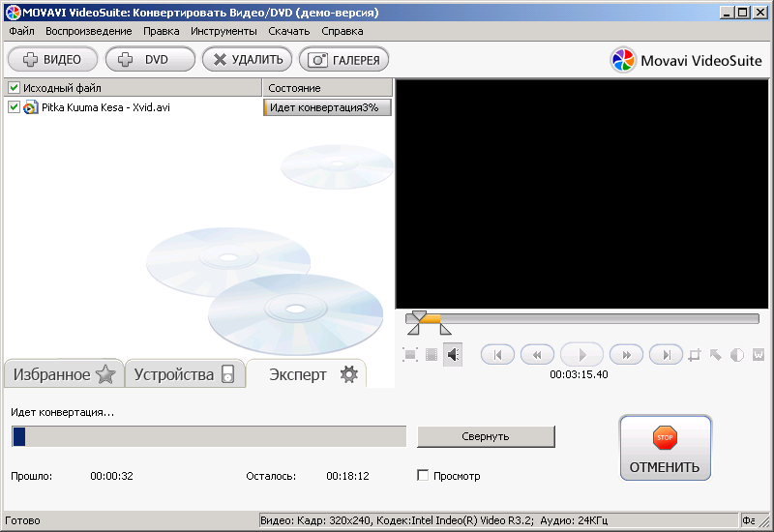
Task: Uncheck the Pitka Kuuma Kesa file checkbox
Action: tap(14, 107)
